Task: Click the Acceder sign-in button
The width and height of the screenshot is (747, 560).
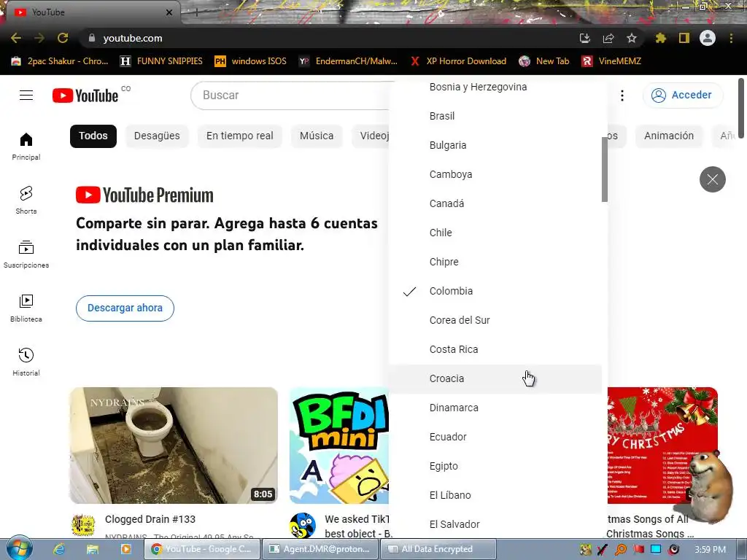Action: coord(683,96)
